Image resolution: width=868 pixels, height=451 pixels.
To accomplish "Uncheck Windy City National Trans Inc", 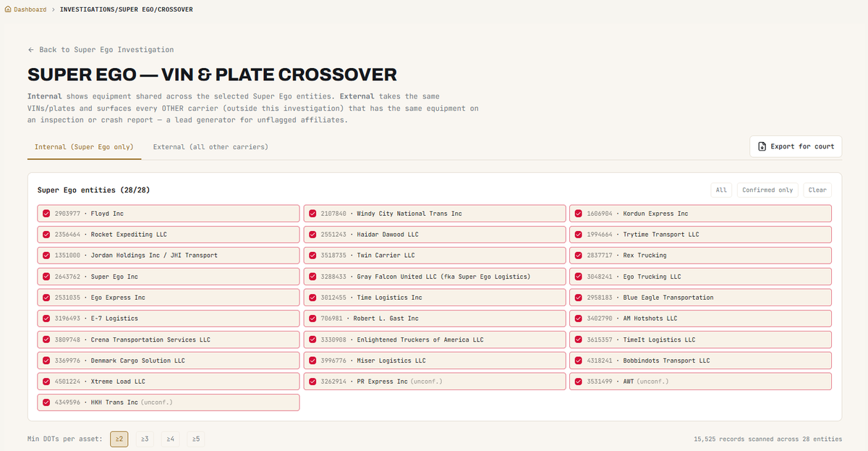I will pos(434,214).
